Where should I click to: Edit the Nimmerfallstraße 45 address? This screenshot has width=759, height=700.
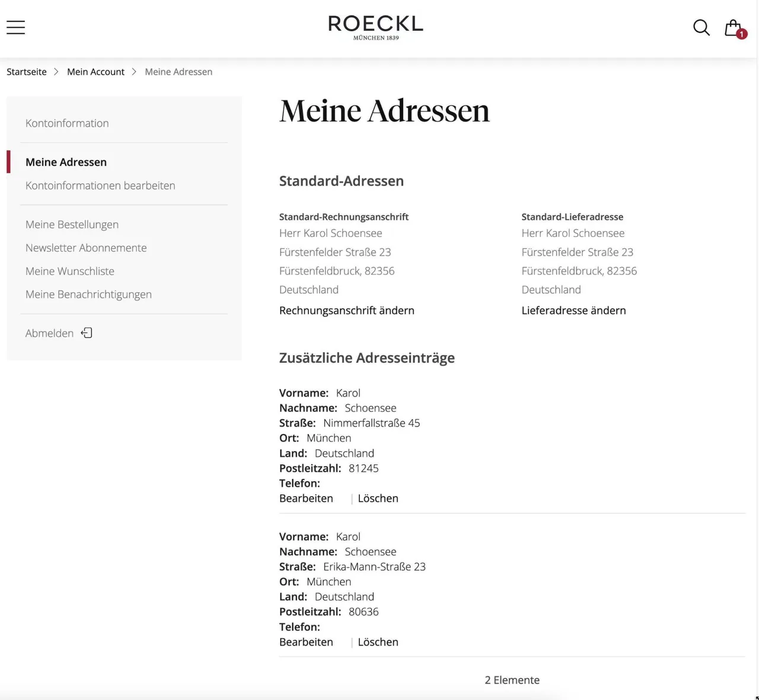tap(306, 498)
